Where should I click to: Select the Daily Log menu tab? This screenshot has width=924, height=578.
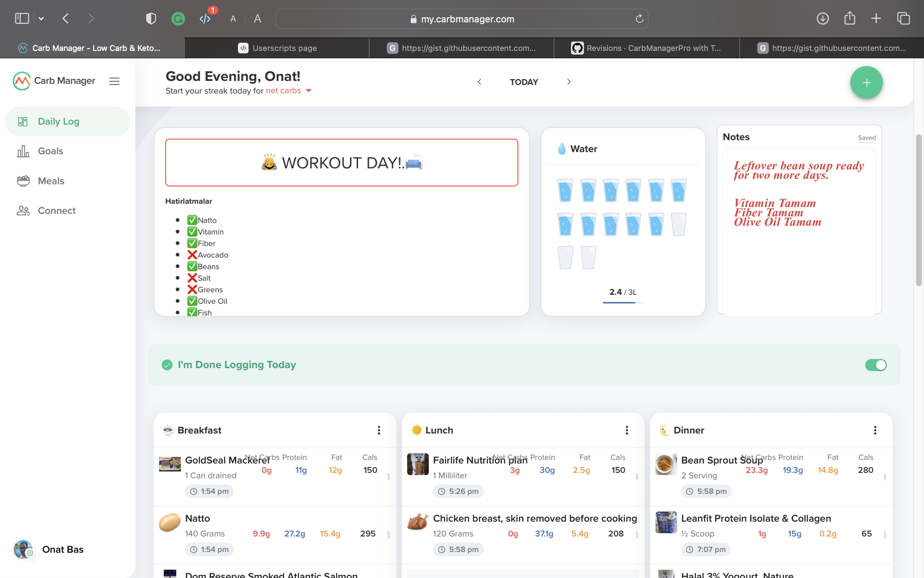(67, 121)
